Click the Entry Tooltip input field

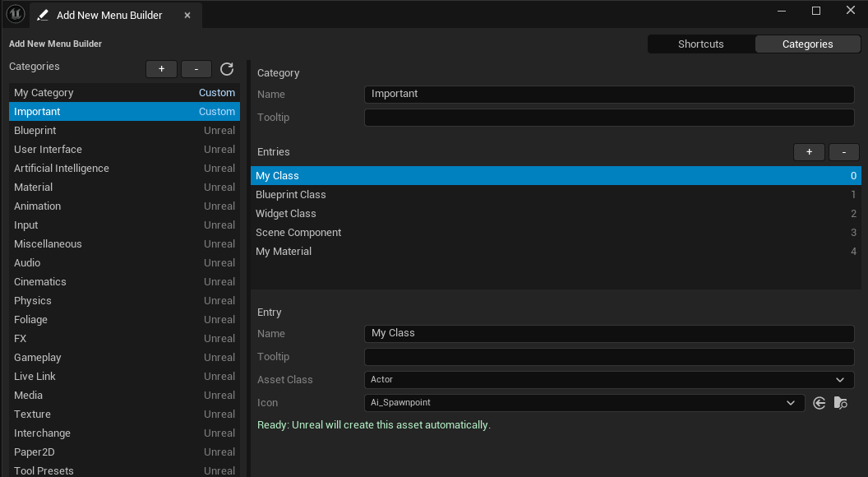(609, 357)
